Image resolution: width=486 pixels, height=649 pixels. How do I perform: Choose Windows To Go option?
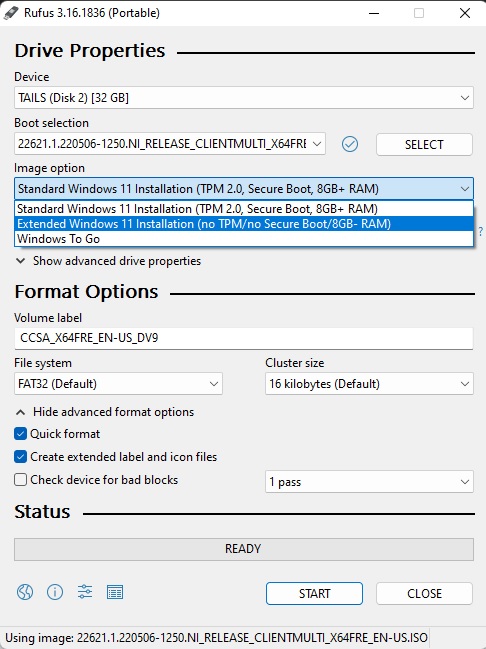point(244,239)
